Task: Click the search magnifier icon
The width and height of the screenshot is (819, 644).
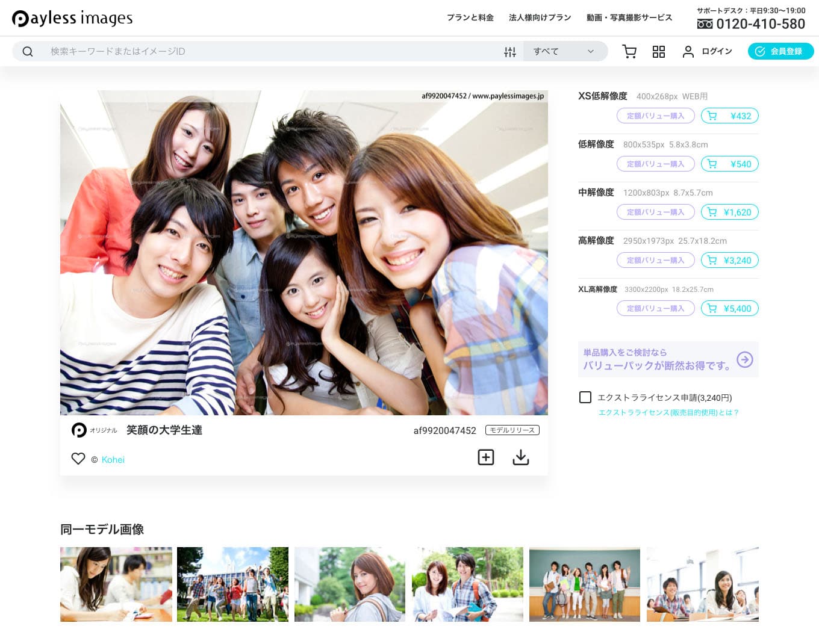Action: 28,52
